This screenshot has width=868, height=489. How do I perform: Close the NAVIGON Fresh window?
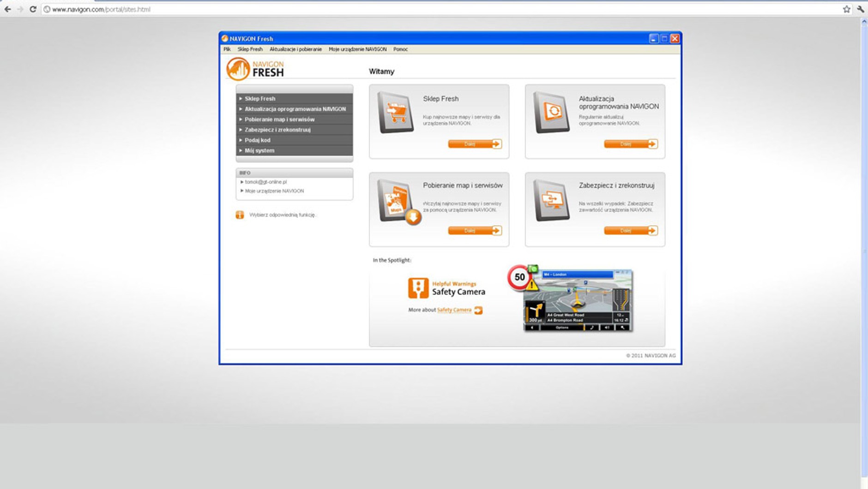click(675, 38)
